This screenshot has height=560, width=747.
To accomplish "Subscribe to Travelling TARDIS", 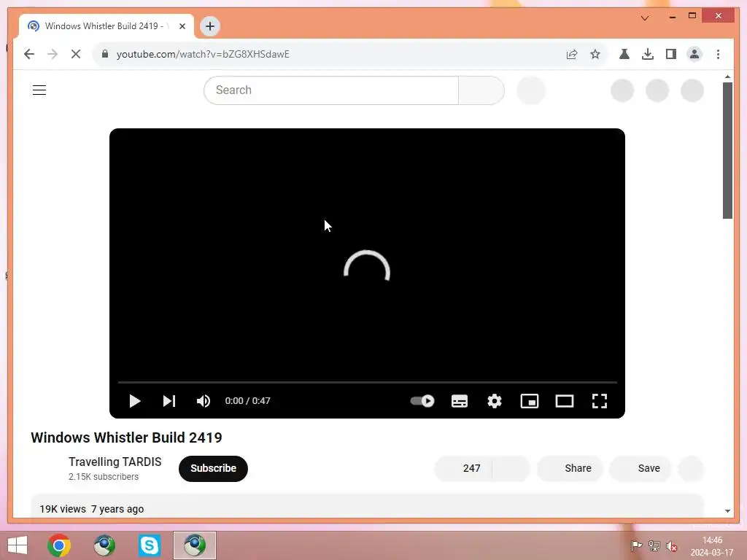I will (x=214, y=469).
